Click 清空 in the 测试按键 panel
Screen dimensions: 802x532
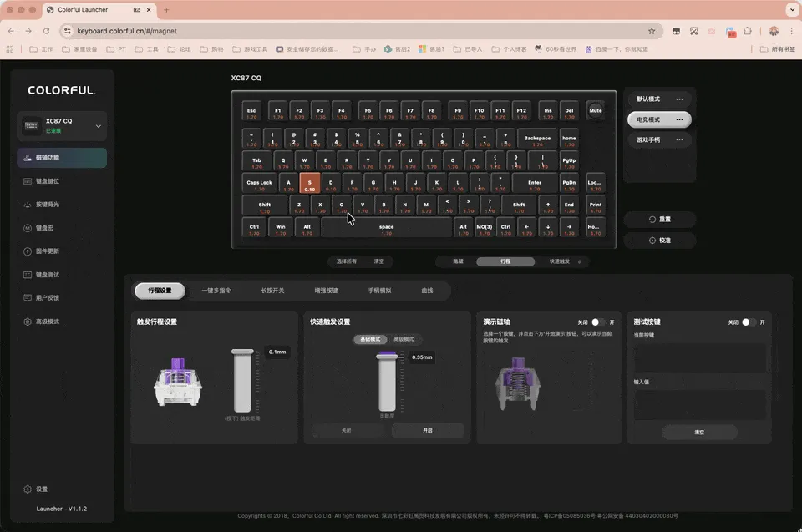(x=699, y=433)
